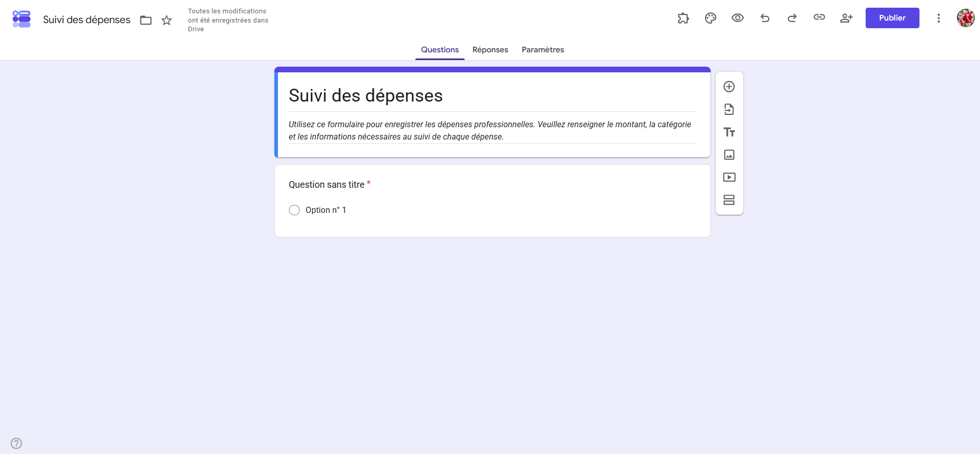Switch to the Questions tab
Viewport: 980px width, 454px height.
440,50
